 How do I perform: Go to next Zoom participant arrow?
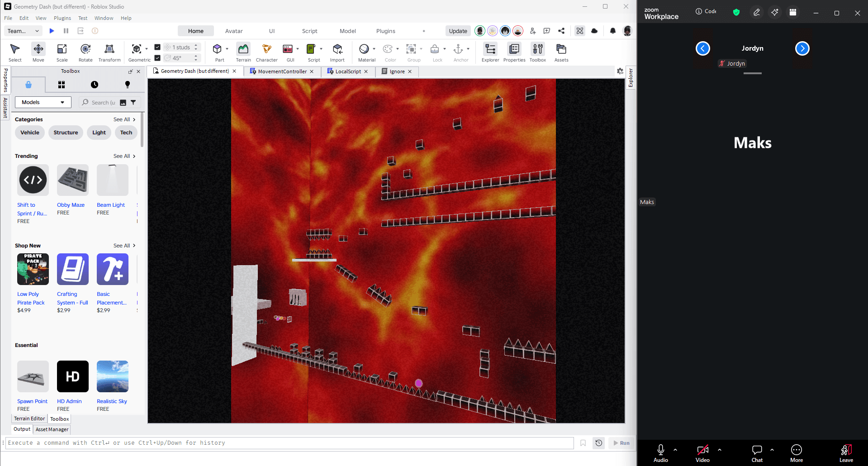coord(802,48)
